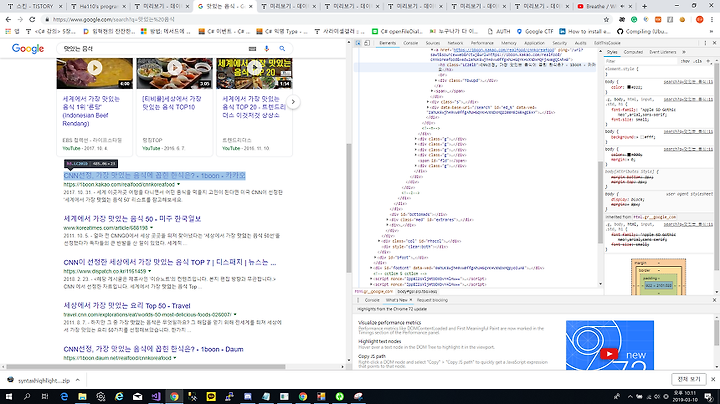This screenshot has height=404, width=720.
Task: Open 세계에서 가장 맛있는 음식 50 미주 한국일보 result
Action: [132, 219]
